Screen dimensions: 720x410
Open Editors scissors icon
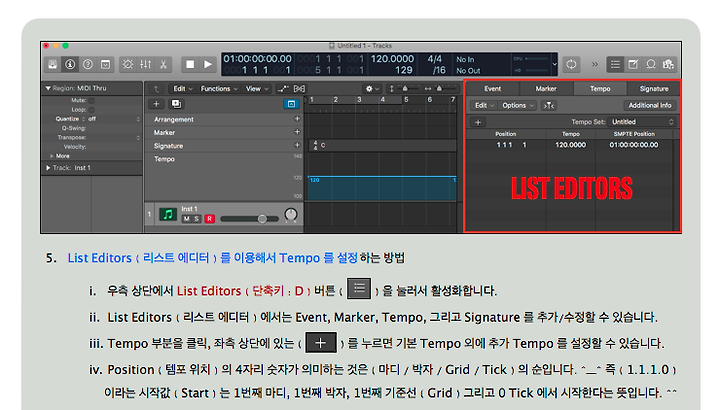163,64
